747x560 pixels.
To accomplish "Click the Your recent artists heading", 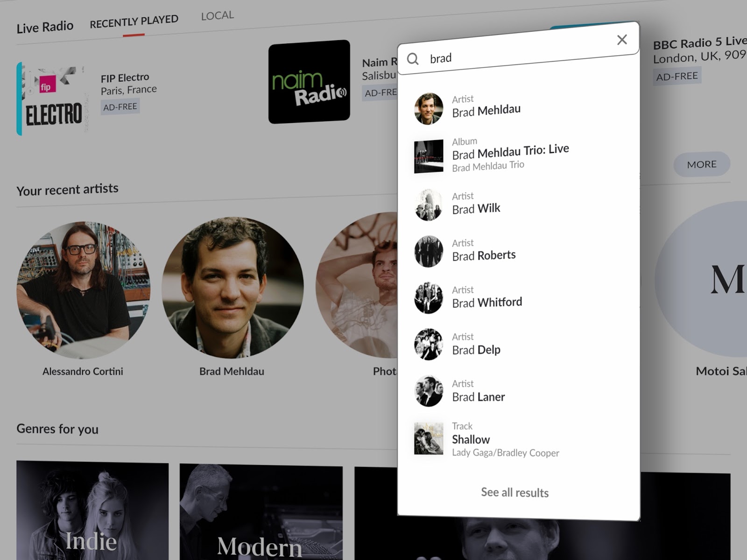I will [67, 189].
